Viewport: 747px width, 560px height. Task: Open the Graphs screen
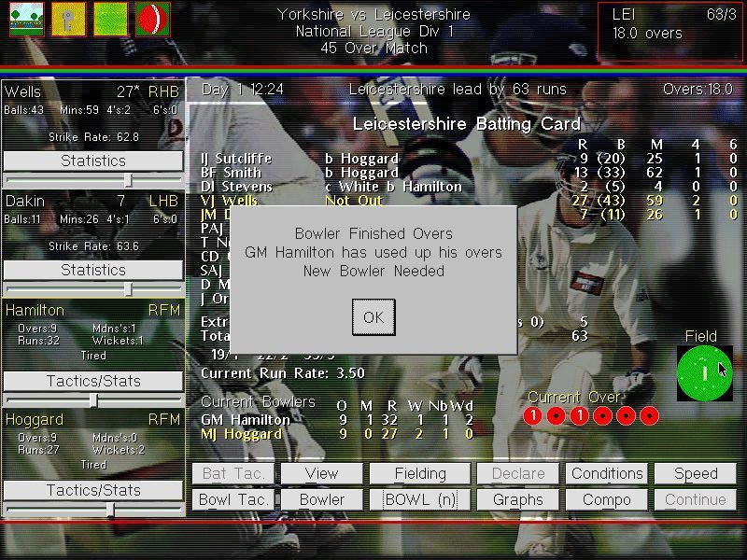pyautogui.click(x=517, y=499)
